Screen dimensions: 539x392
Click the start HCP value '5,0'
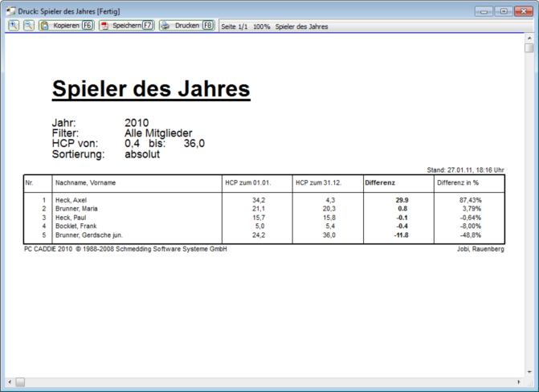pyautogui.click(x=260, y=227)
